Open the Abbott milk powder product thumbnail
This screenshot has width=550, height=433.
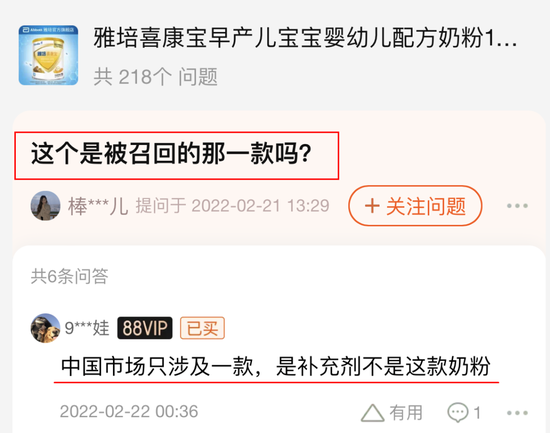tap(48, 55)
